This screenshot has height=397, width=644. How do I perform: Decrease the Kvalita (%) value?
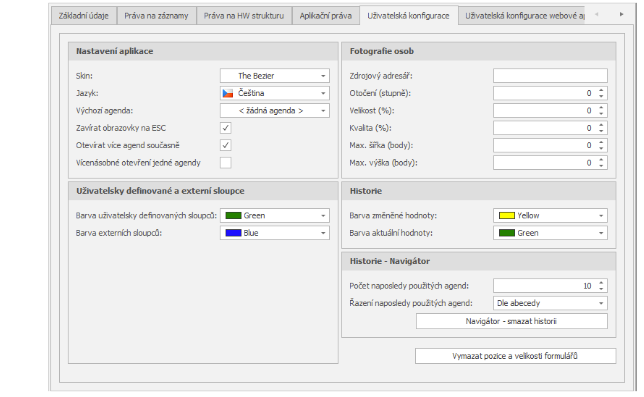pyautogui.click(x=601, y=131)
